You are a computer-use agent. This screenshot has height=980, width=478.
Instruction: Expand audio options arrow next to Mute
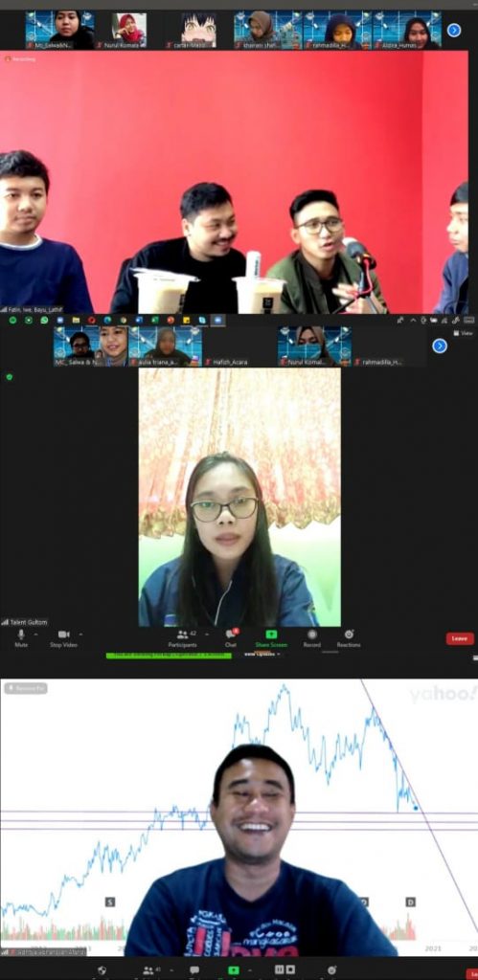35,635
